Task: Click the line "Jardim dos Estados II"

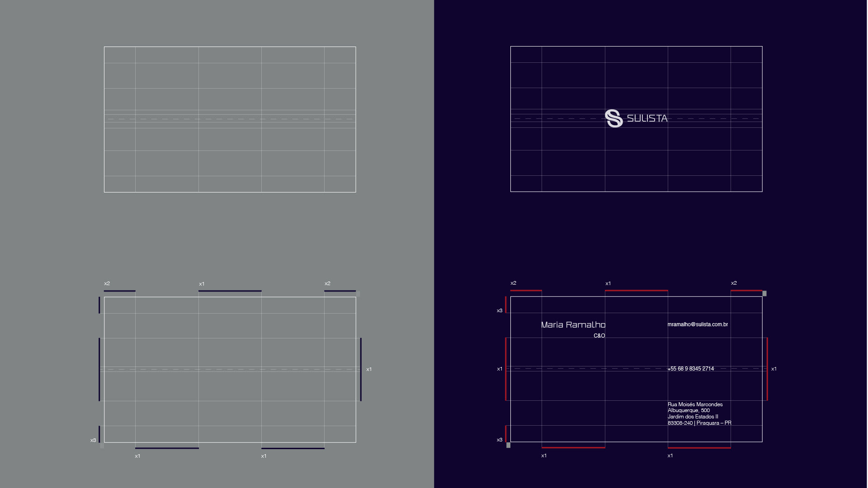Action: click(693, 417)
